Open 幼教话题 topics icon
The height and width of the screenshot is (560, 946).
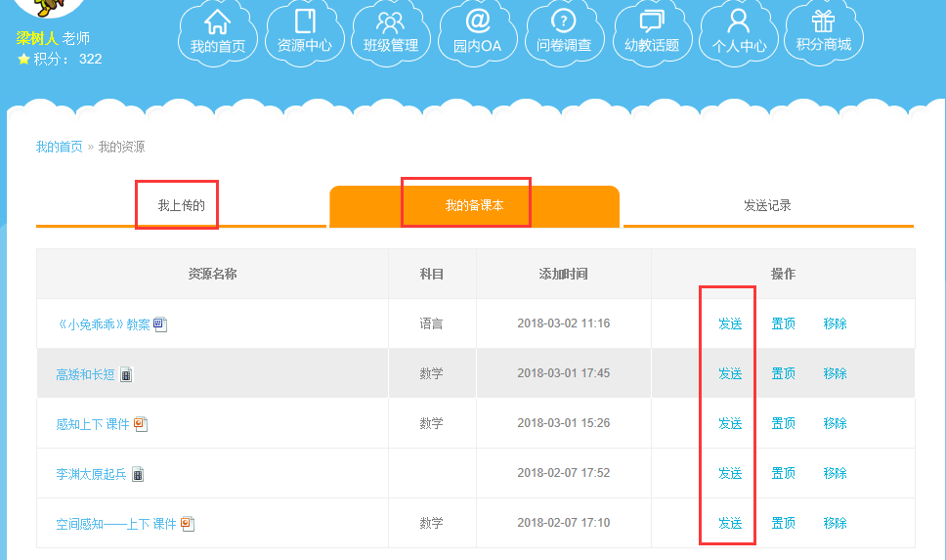pyautogui.click(x=652, y=33)
